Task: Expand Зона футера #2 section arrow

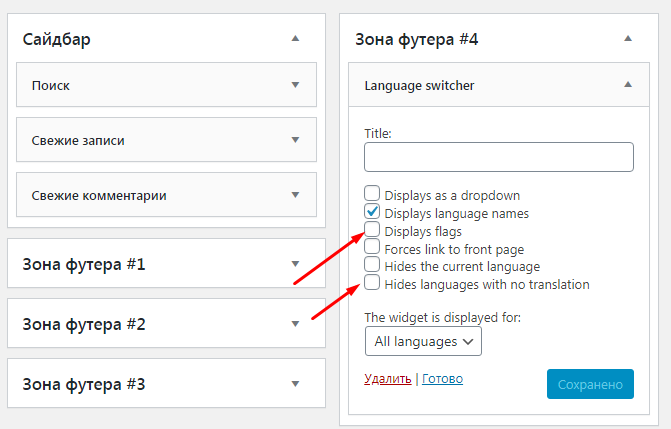Action: (x=295, y=324)
